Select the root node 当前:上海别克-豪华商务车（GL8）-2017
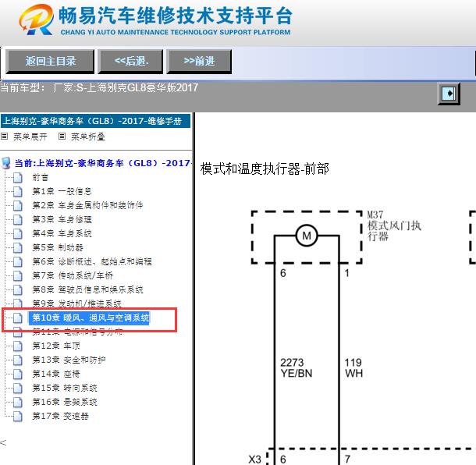This screenshot has width=476, height=465. pos(103,163)
